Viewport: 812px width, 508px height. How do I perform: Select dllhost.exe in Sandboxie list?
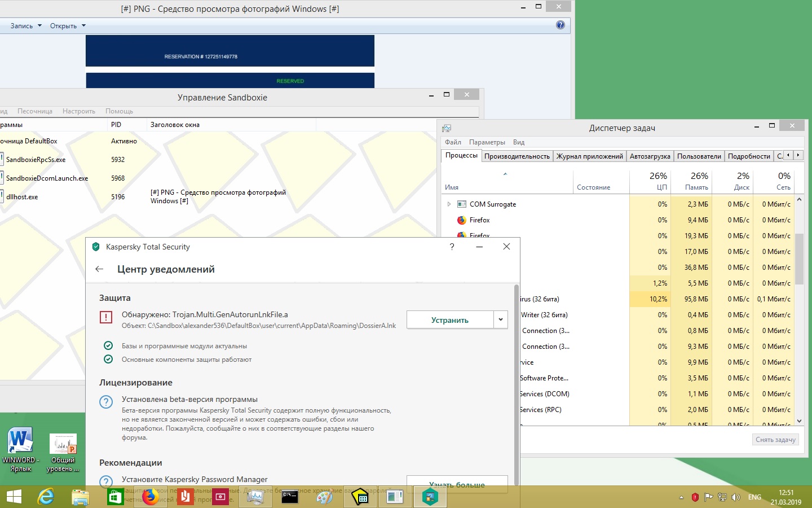[x=22, y=197]
